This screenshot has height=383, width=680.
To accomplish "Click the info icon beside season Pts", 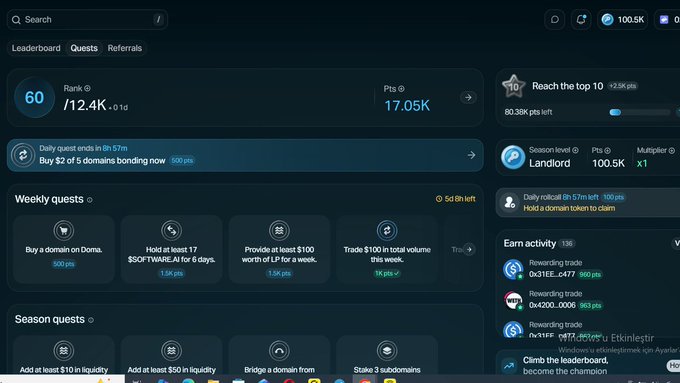I will (608, 151).
